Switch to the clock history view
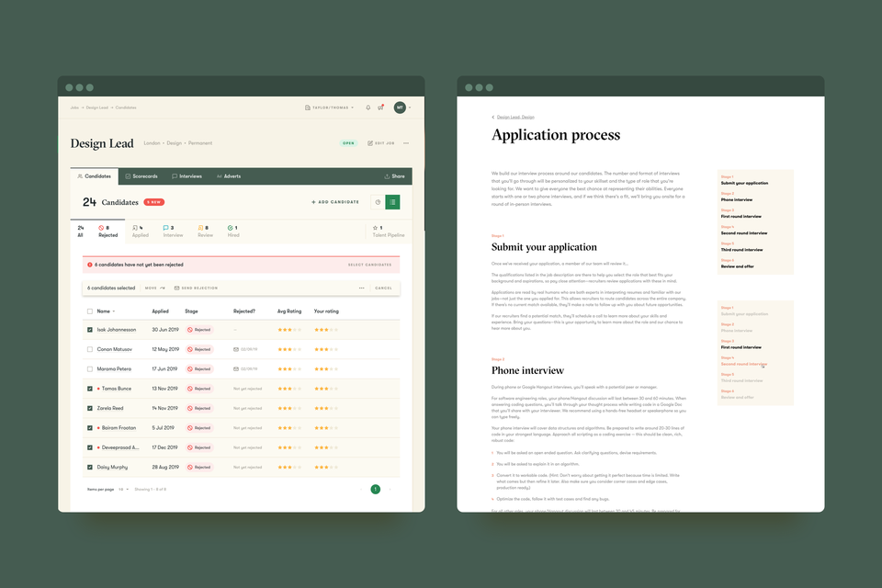 coord(378,202)
